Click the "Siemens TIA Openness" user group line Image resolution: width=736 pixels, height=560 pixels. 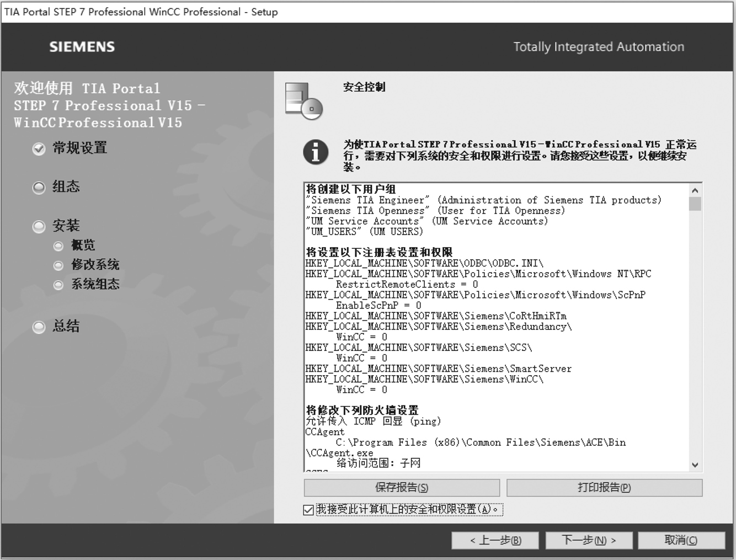pyautogui.click(x=435, y=211)
